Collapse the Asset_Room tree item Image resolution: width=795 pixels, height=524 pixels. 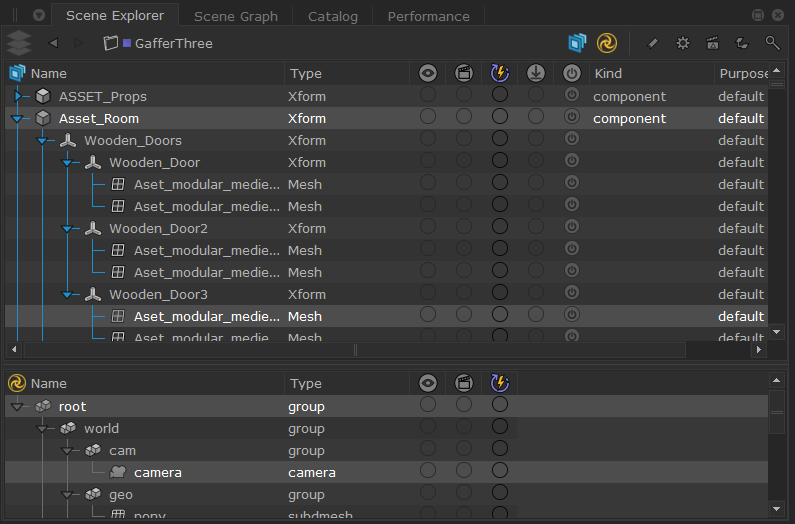tap(18, 119)
